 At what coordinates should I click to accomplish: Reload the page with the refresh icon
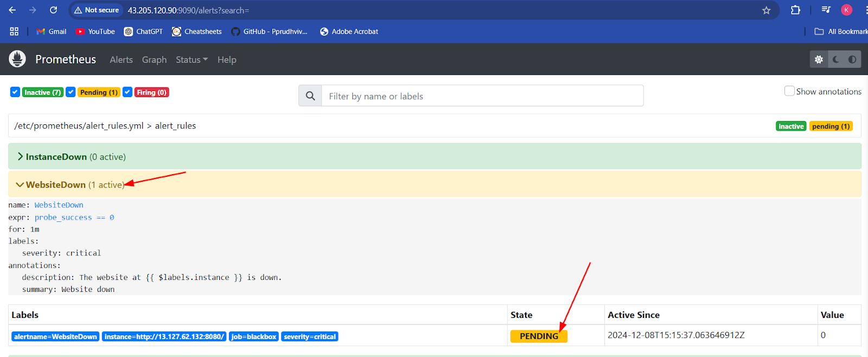tap(53, 10)
